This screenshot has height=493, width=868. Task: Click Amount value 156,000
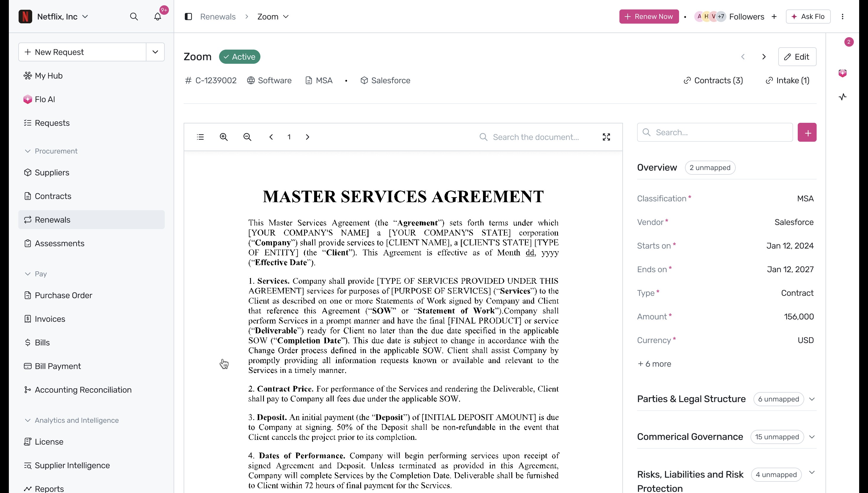(799, 316)
